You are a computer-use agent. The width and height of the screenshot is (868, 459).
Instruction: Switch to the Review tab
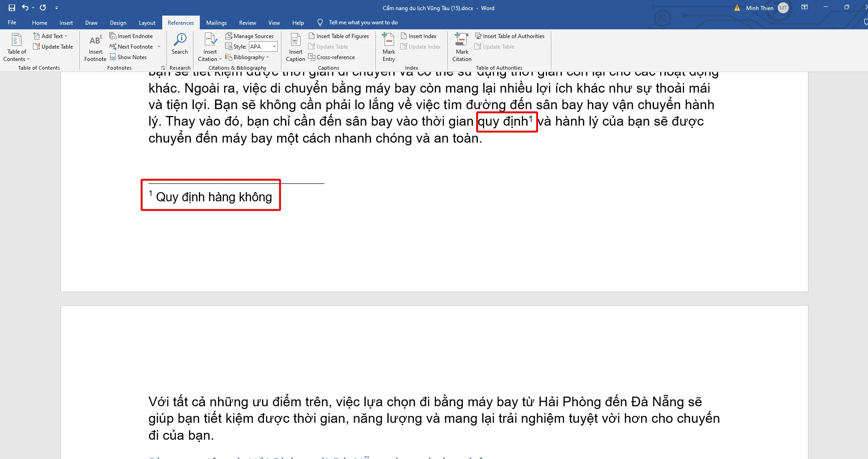(247, 23)
